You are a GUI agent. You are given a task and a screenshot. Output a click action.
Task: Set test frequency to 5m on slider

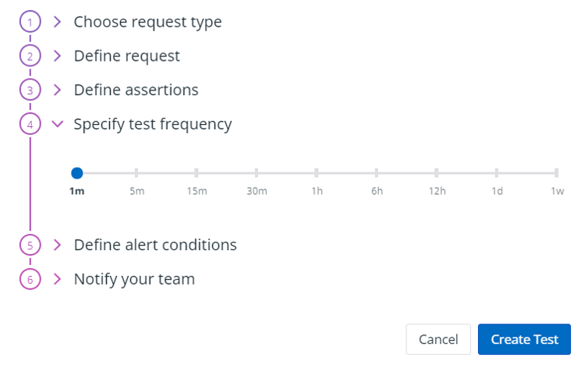click(x=136, y=173)
